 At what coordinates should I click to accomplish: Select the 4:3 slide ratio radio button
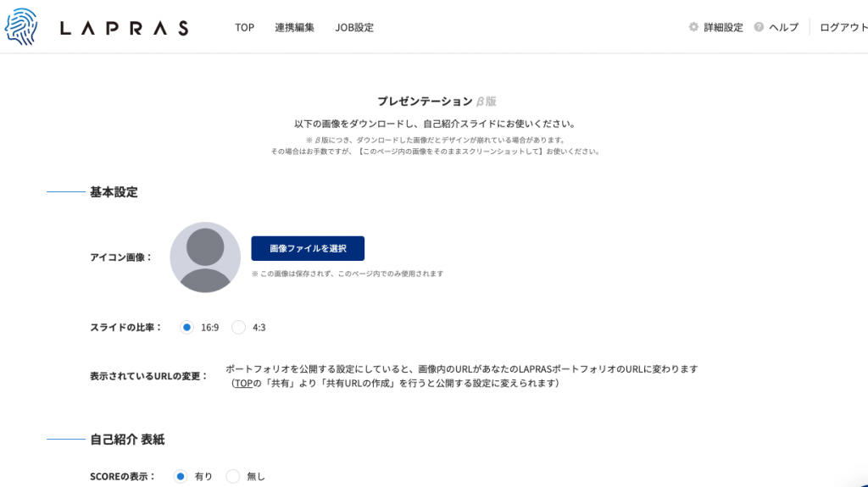pos(238,328)
